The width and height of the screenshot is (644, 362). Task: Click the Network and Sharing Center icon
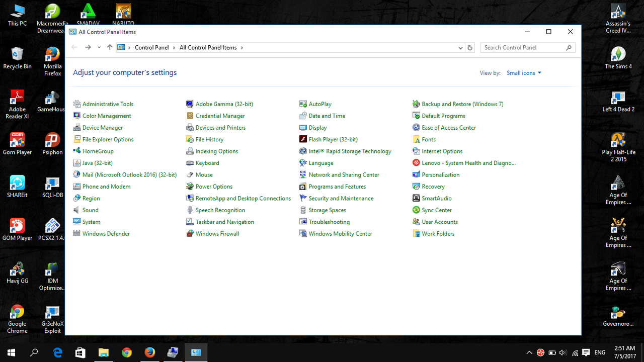tap(303, 175)
